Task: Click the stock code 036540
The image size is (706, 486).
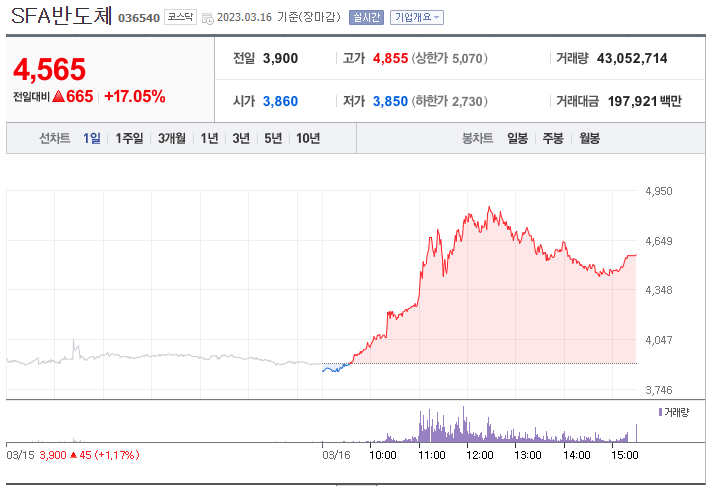Action: pyautogui.click(x=139, y=18)
